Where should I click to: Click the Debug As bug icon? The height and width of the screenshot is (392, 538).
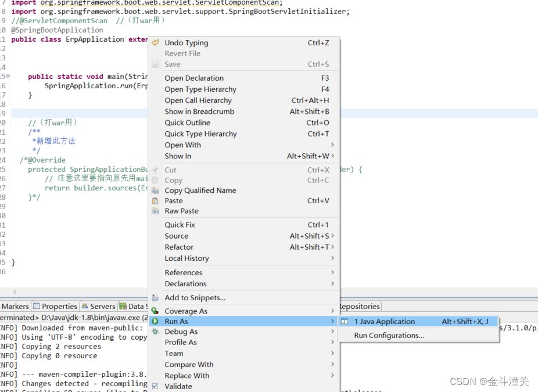pos(156,331)
